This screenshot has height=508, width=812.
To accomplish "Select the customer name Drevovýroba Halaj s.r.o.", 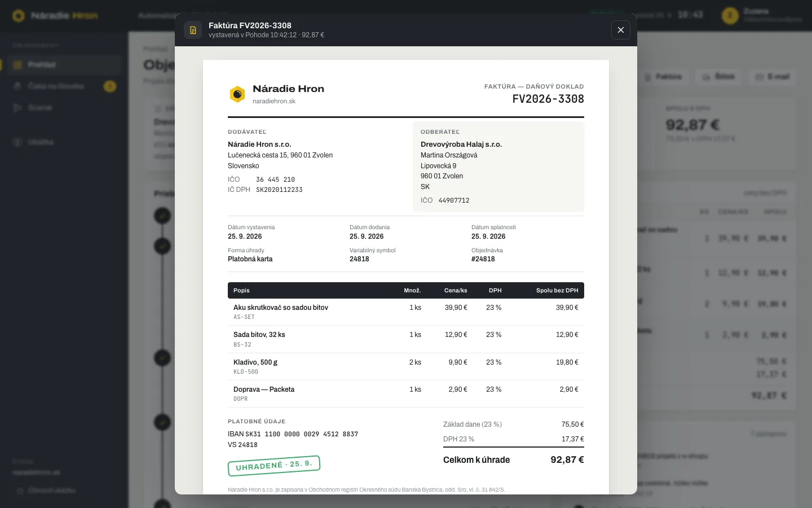I will 461,144.
